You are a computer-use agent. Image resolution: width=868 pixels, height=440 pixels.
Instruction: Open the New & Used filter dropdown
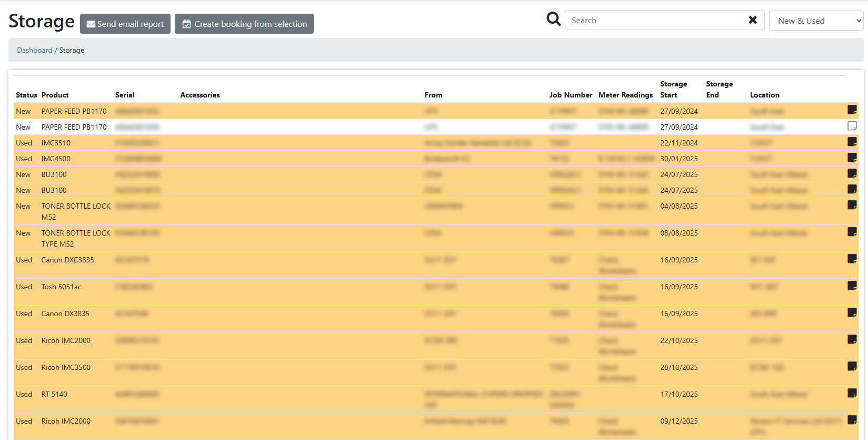tap(816, 21)
